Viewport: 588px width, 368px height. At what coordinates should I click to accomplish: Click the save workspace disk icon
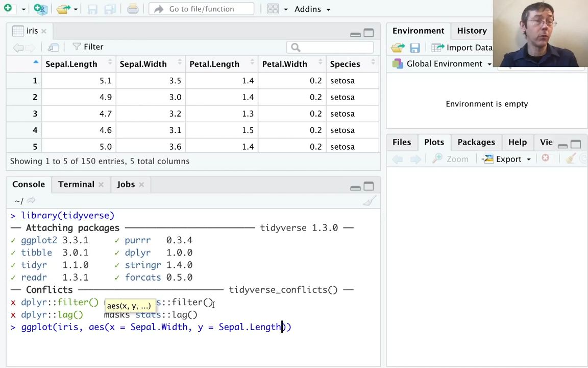[414, 48]
